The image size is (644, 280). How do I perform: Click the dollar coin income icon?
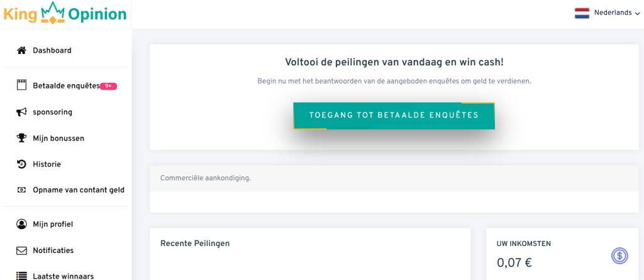click(619, 256)
